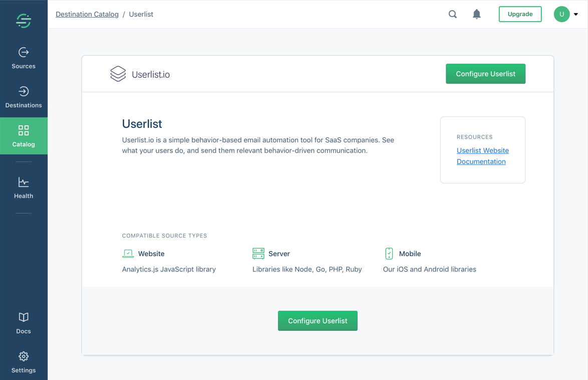Open the Health panel from the sidebar
The width and height of the screenshot is (588, 380).
(24, 186)
